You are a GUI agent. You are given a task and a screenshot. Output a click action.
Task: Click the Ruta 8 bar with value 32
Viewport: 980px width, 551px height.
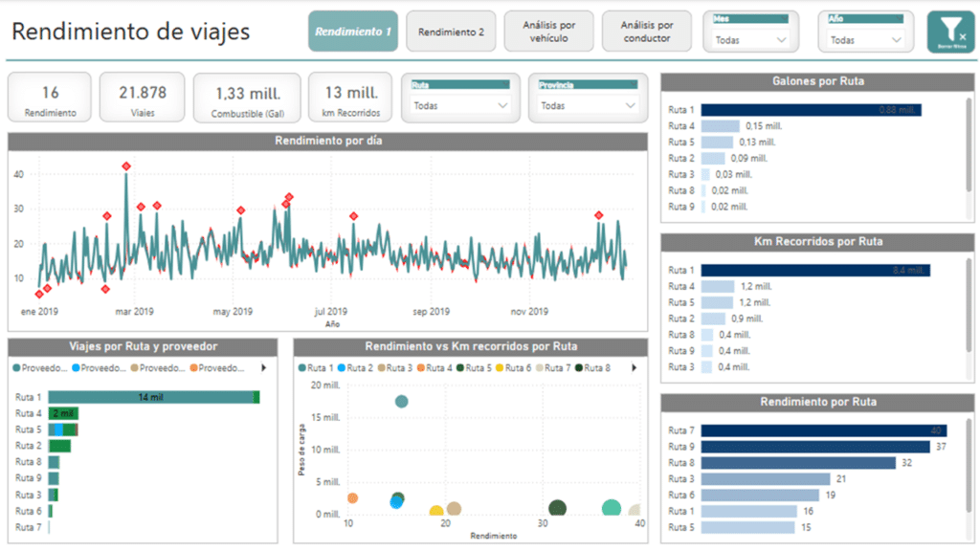798,463
